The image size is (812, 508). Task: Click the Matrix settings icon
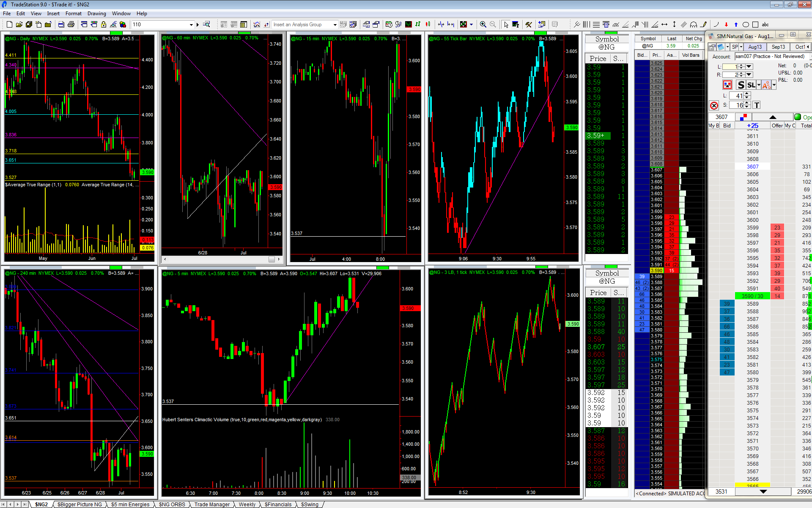click(x=712, y=47)
